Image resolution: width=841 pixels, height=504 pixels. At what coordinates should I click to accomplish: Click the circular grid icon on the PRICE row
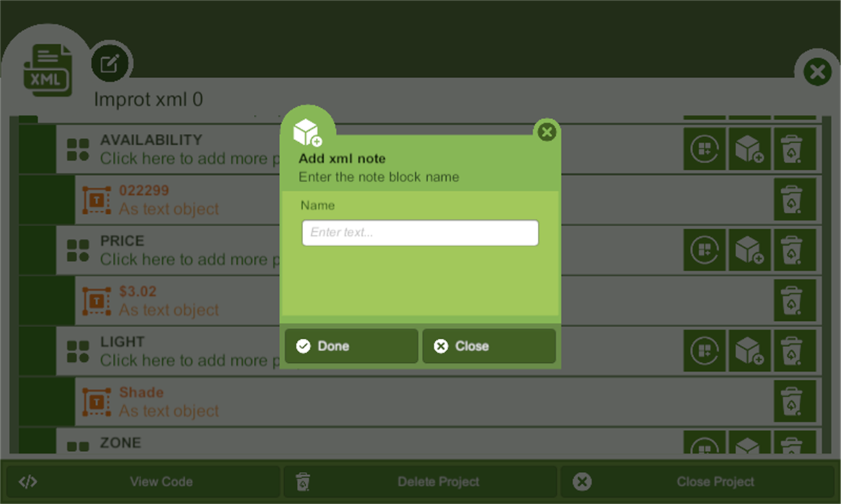(x=704, y=250)
